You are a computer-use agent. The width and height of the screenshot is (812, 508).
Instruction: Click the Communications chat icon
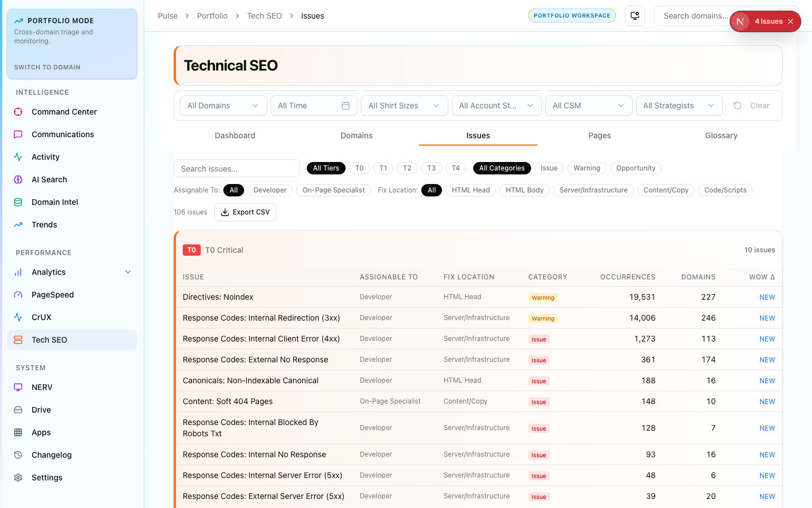tap(18, 134)
